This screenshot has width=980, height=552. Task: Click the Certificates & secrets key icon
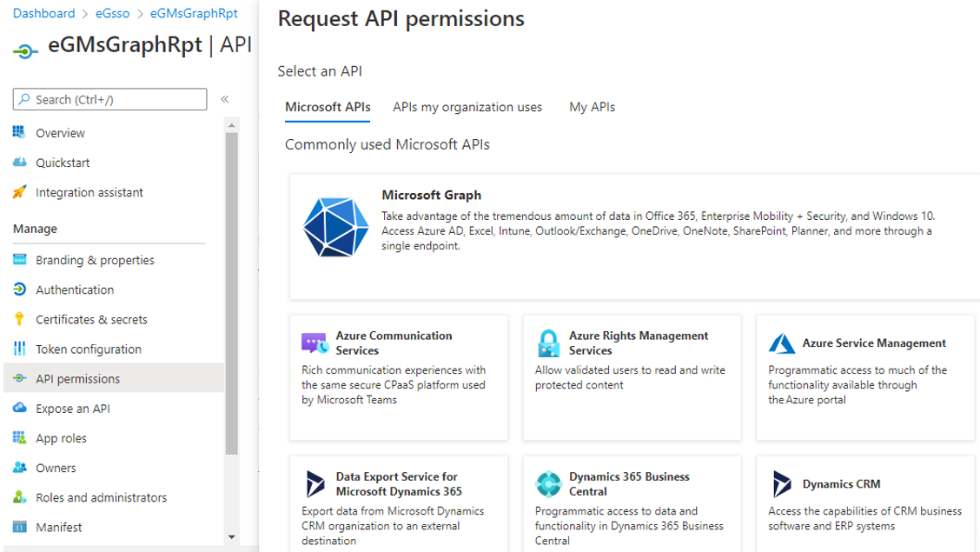tap(19, 319)
